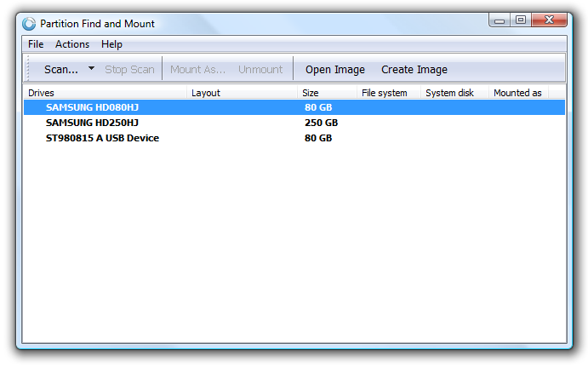Open the File menu
The width and height of the screenshot is (588, 367).
[36, 44]
